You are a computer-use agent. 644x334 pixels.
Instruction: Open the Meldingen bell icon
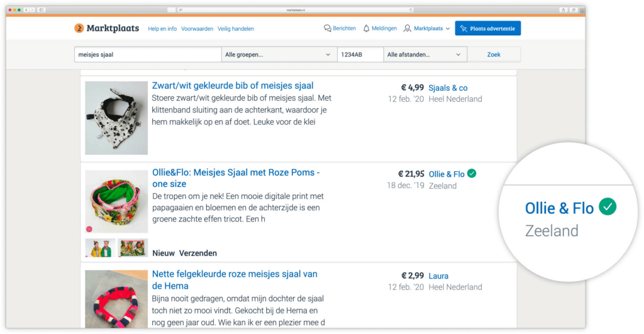[x=367, y=28]
